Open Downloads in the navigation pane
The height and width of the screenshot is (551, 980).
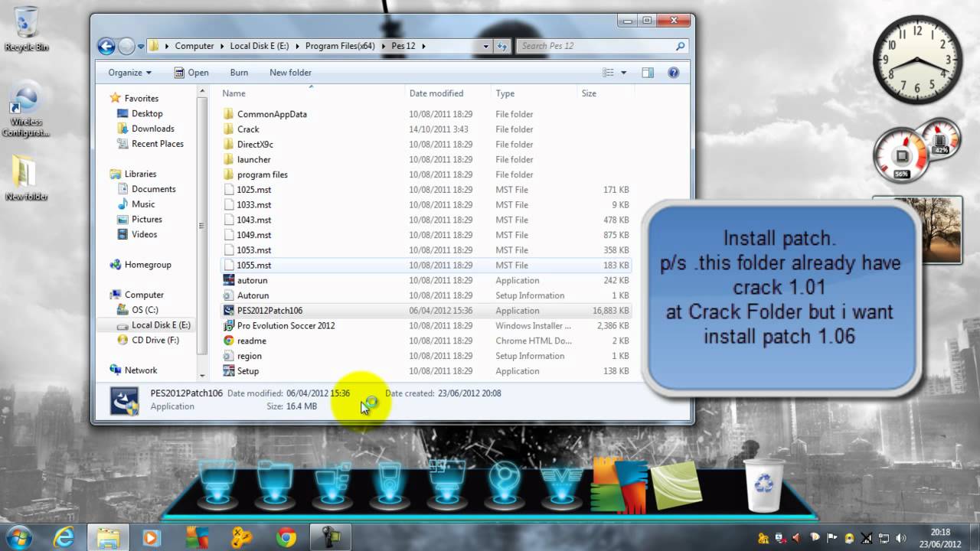tap(152, 129)
